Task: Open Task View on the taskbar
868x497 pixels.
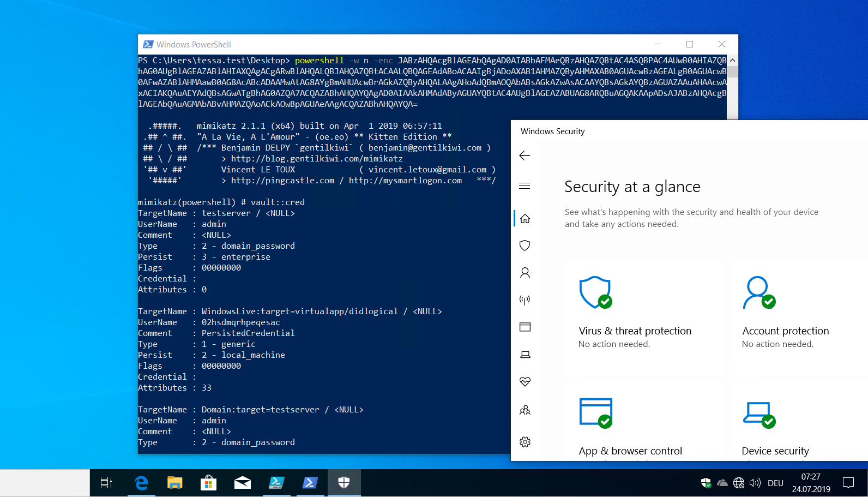Action: click(106, 483)
